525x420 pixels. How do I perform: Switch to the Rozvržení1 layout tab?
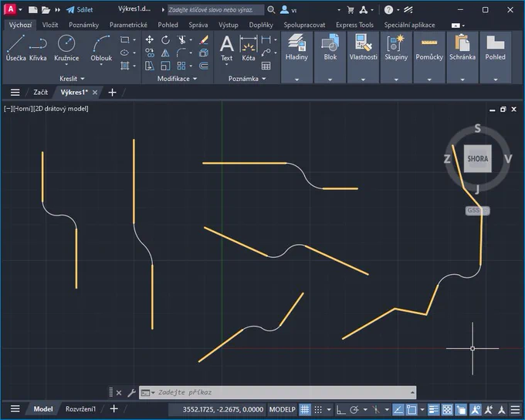tap(80, 409)
